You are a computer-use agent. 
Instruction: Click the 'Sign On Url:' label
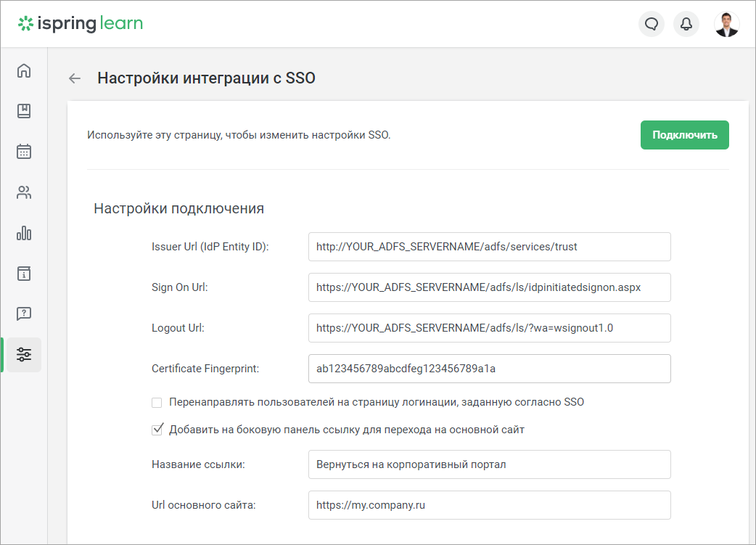[x=180, y=287]
